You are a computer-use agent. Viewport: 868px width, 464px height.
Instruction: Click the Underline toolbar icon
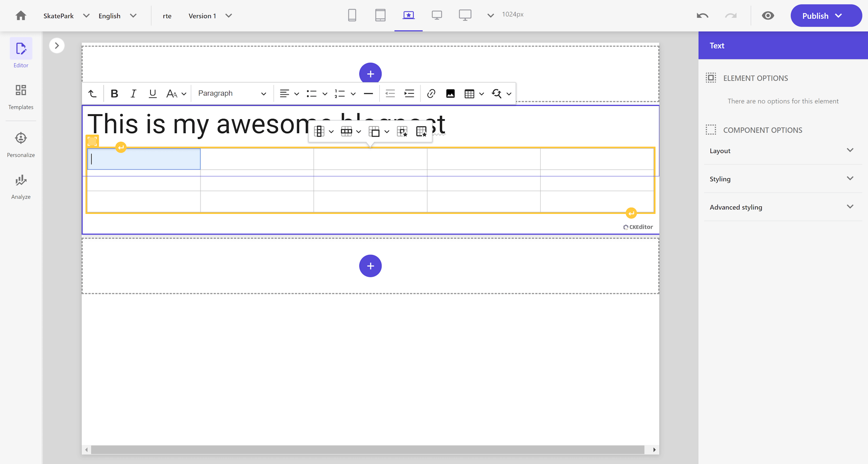[x=152, y=94]
